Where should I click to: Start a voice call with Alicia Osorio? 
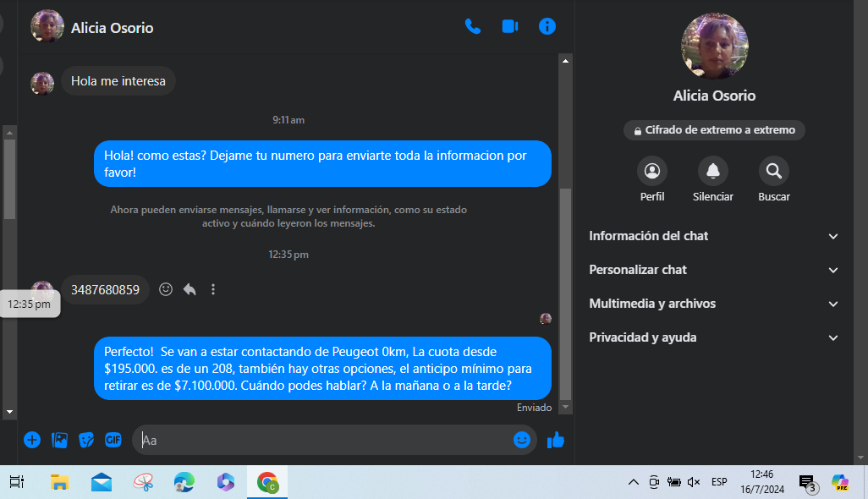[473, 26]
